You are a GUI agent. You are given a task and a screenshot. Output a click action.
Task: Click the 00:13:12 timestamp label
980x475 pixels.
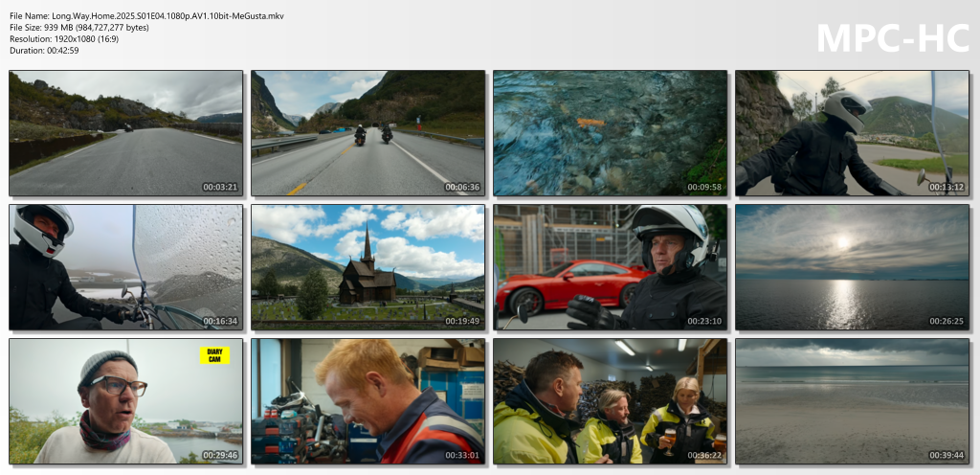tap(945, 188)
